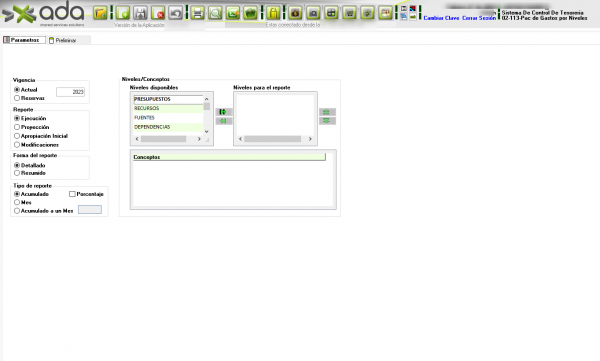Click the shopping cart toolbar icon

(349, 13)
